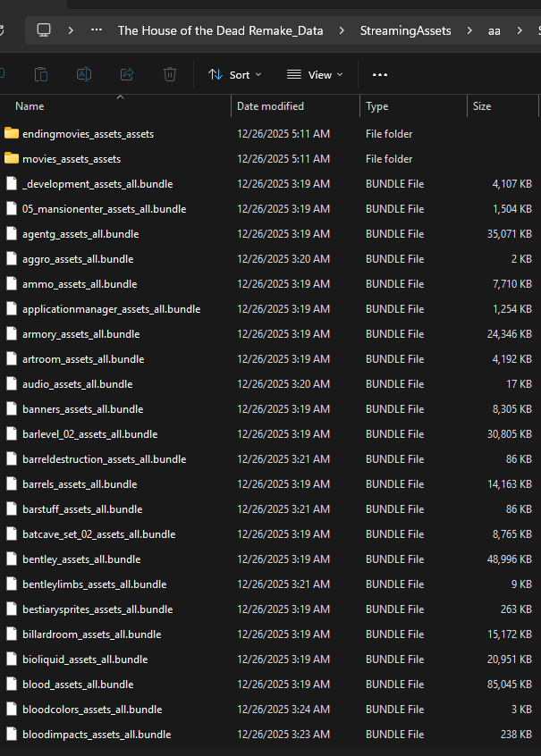Click the movies_assets_assets folder icon
This screenshot has height=756, width=541.
point(12,159)
